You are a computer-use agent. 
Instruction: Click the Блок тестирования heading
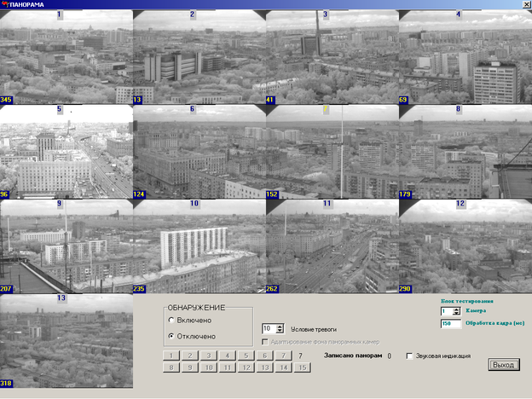467,301
